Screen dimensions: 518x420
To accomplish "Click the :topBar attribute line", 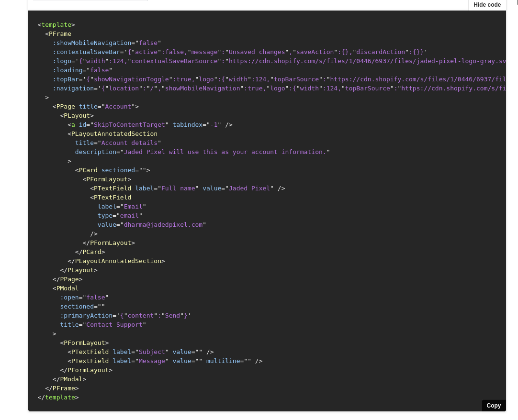I will click(x=279, y=79).
